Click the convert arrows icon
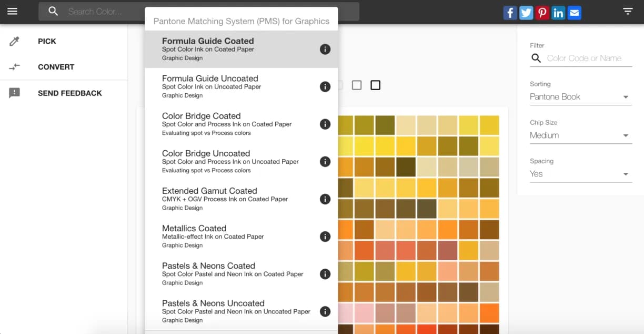The height and width of the screenshot is (334, 644). click(x=14, y=67)
